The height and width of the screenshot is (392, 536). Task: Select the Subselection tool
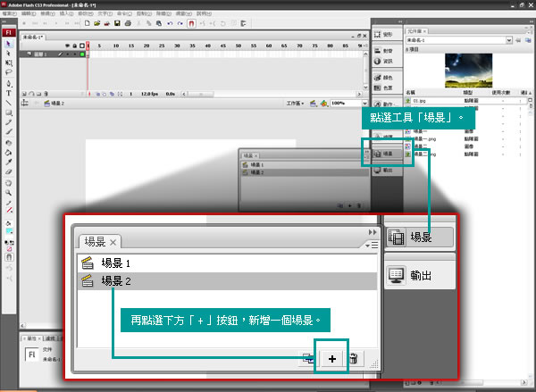(9, 54)
